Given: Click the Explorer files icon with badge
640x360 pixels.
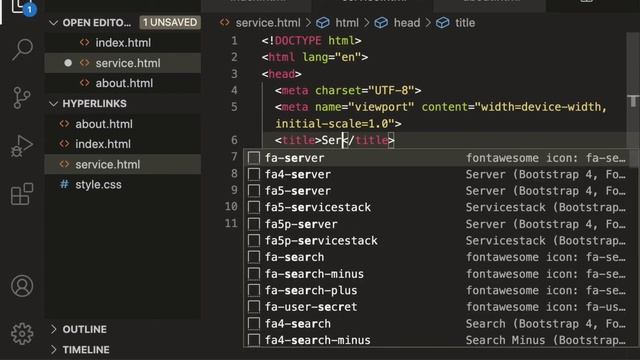Looking at the screenshot, I should pos(22,7).
